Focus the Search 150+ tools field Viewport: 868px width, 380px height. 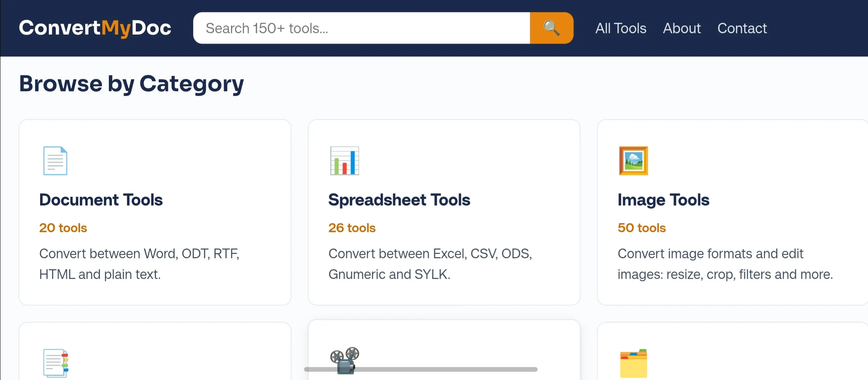[x=361, y=28]
